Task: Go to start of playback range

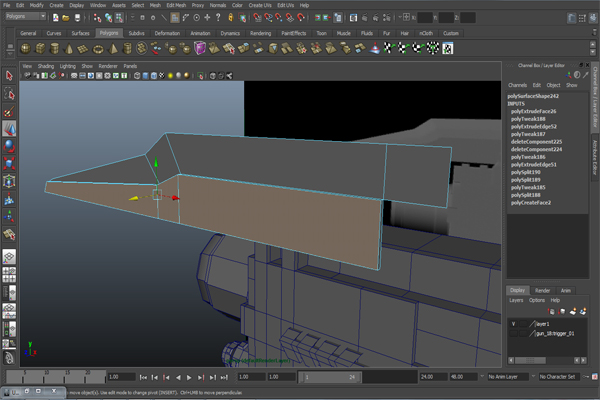Action: coord(143,377)
